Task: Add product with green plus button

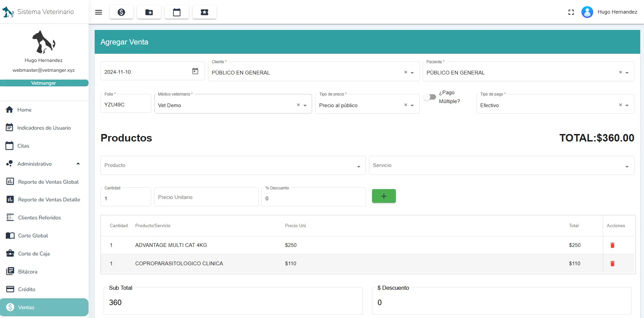Action: point(384,196)
